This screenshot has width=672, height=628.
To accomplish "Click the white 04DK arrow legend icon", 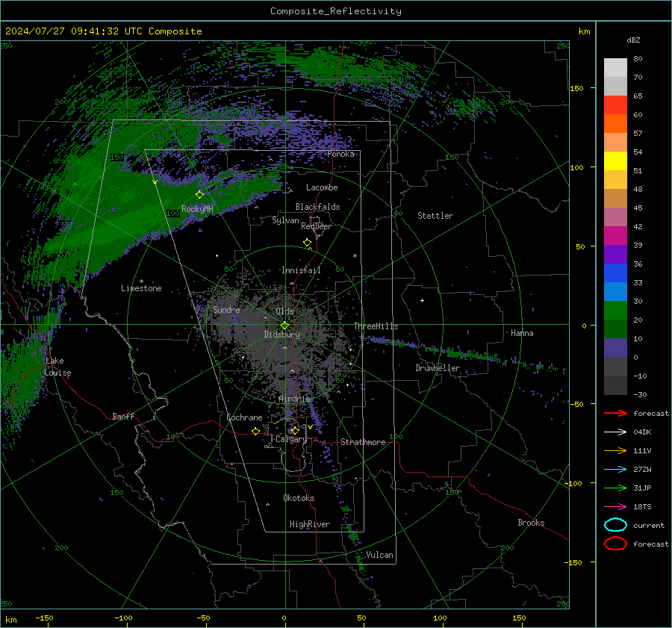I will pos(615,432).
